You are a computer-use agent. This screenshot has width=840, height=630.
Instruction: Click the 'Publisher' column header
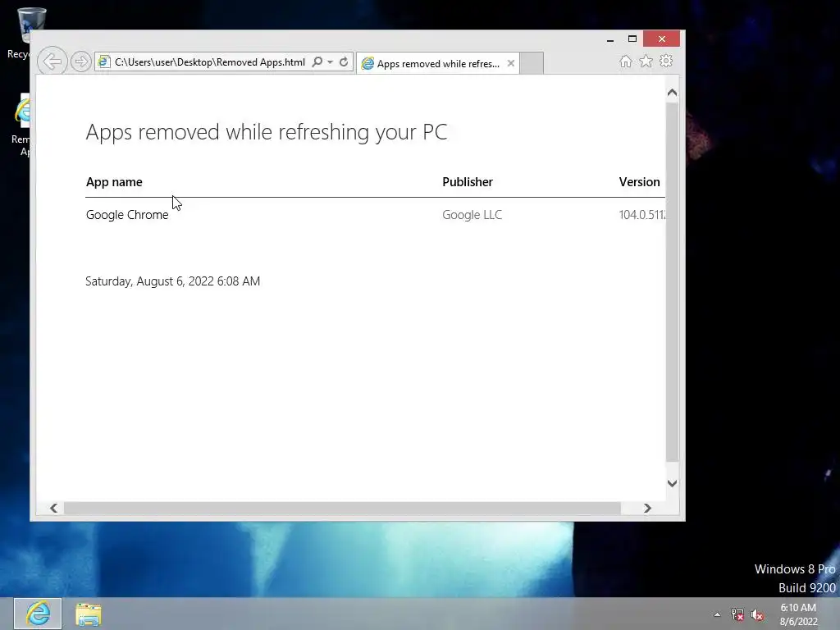pyautogui.click(x=467, y=182)
